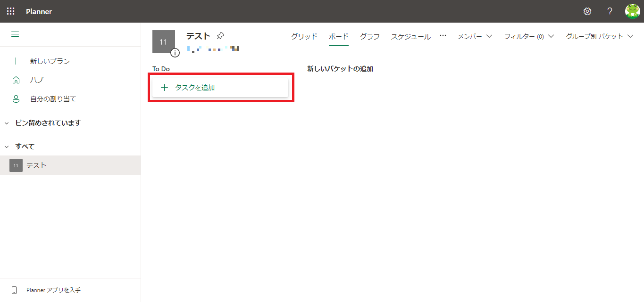Screen dimensions: 644x302
Task: Collapse the すべて section
Action: 7,147
